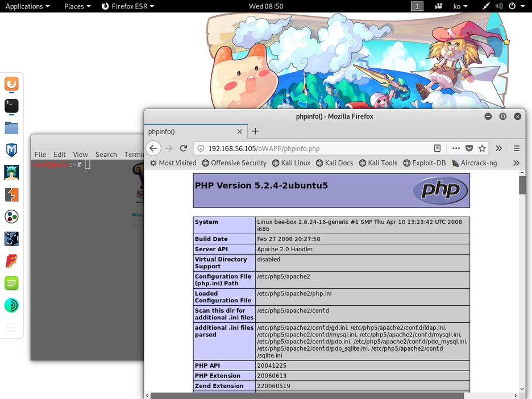Go back in Firefox
Viewport: 532px width, 399px height.
click(x=153, y=148)
